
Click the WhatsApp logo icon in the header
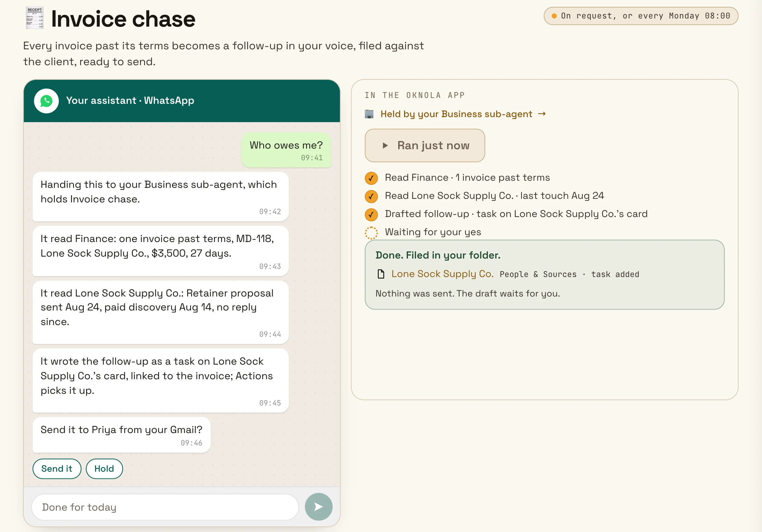coord(46,101)
